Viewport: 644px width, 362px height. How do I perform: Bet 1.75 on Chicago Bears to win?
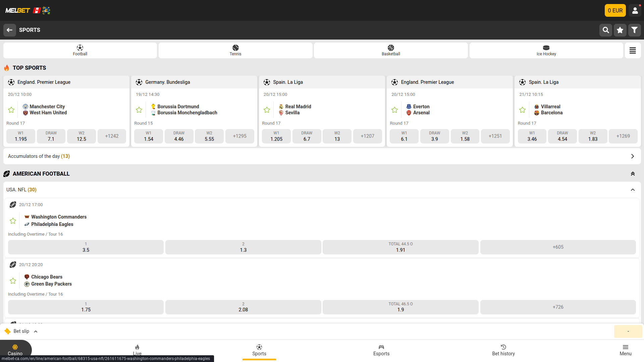coord(86,307)
